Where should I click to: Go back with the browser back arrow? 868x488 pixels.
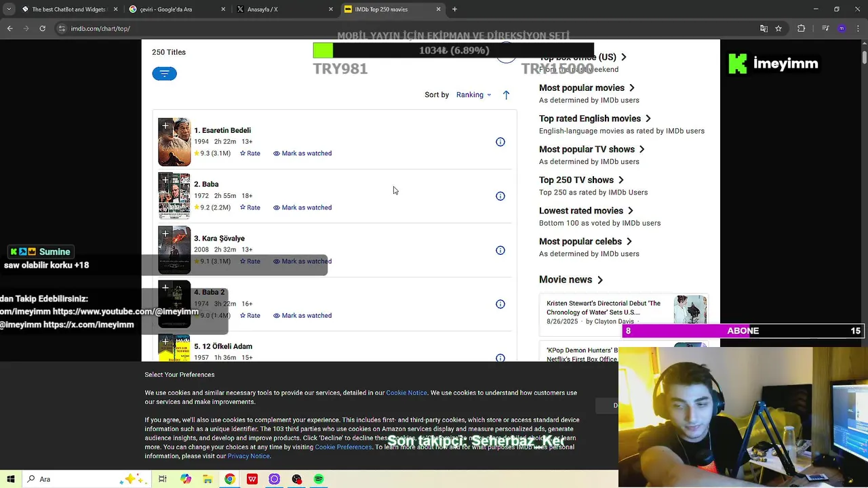[x=9, y=28]
